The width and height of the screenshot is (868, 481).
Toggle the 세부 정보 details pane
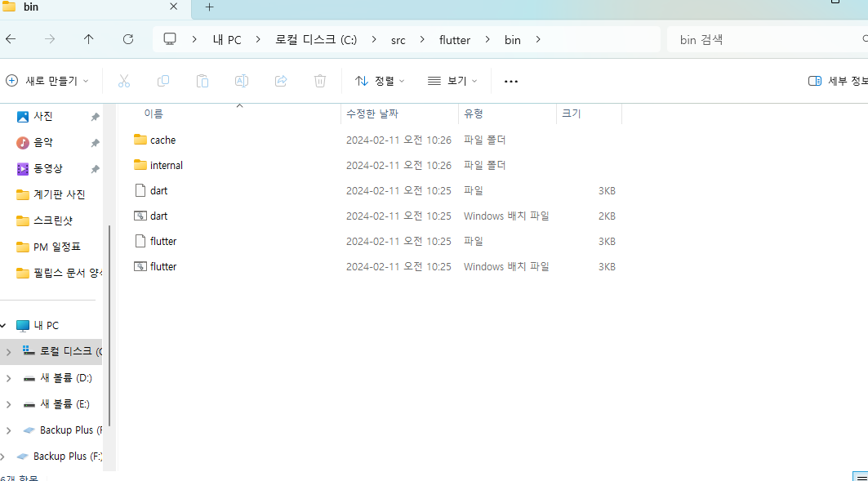(838, 82)
